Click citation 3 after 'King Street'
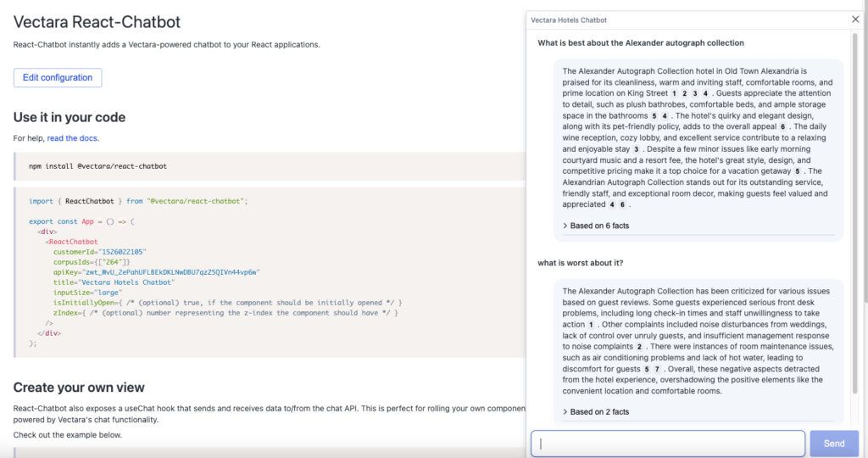This screenshot has height=458, width=868. pyautogui.click(x=694, y=93)
